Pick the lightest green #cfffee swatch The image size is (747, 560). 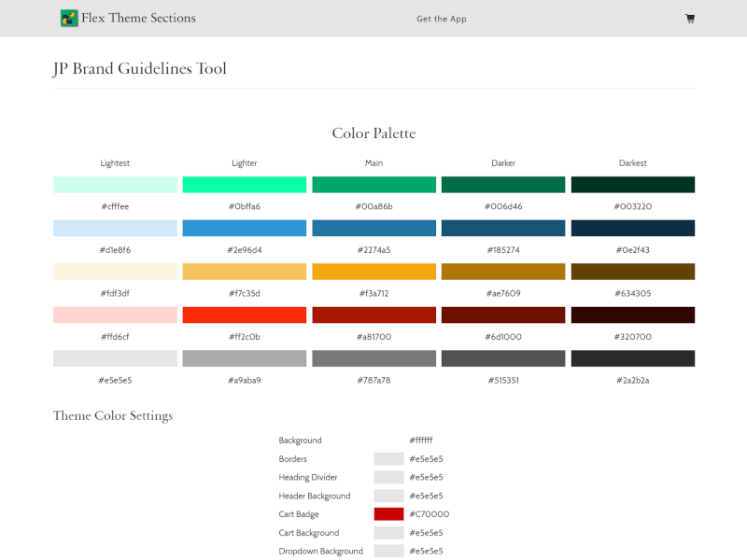[x=115, y=185]
